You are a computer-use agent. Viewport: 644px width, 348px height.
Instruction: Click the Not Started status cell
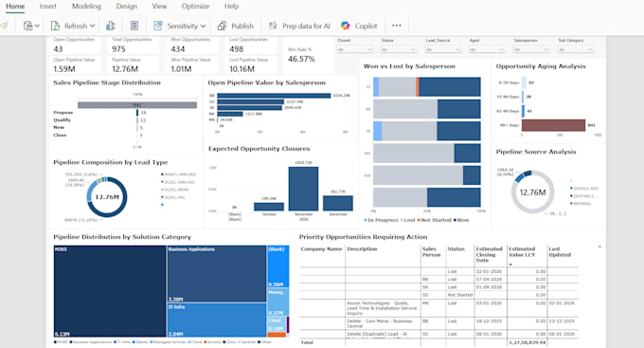459,295
